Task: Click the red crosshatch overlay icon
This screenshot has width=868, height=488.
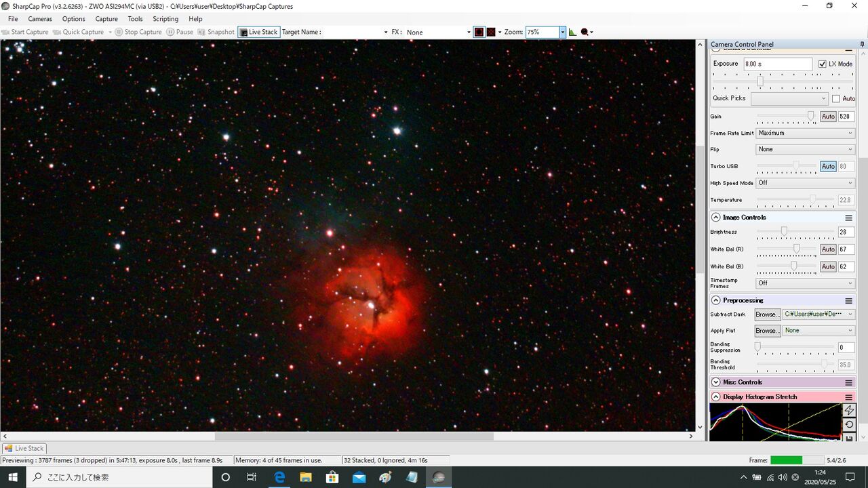Action: pos(491,32)
